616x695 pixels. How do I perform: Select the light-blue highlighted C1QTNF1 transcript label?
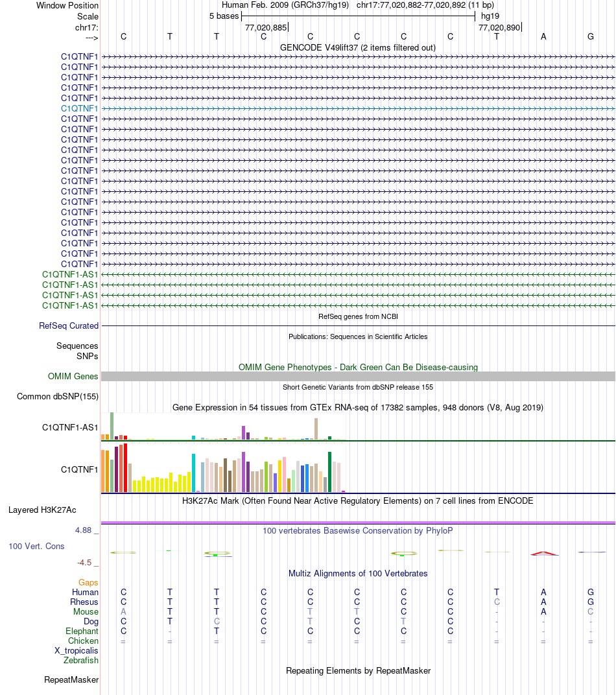pos(79,109)
